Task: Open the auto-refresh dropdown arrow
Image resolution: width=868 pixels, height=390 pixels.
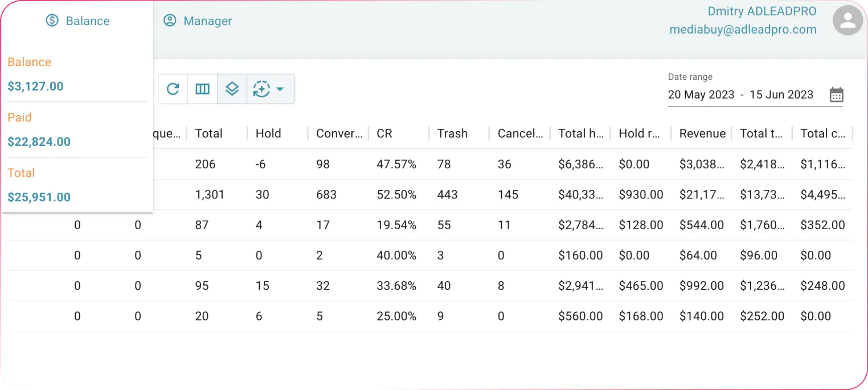Action: (280, 89)
